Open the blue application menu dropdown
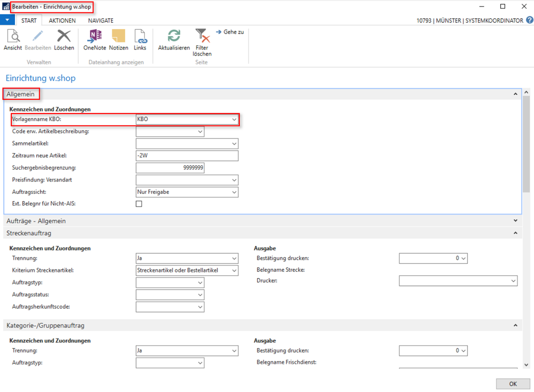Image resolution: width=534 pixels, height=392 pixels. 7,20
